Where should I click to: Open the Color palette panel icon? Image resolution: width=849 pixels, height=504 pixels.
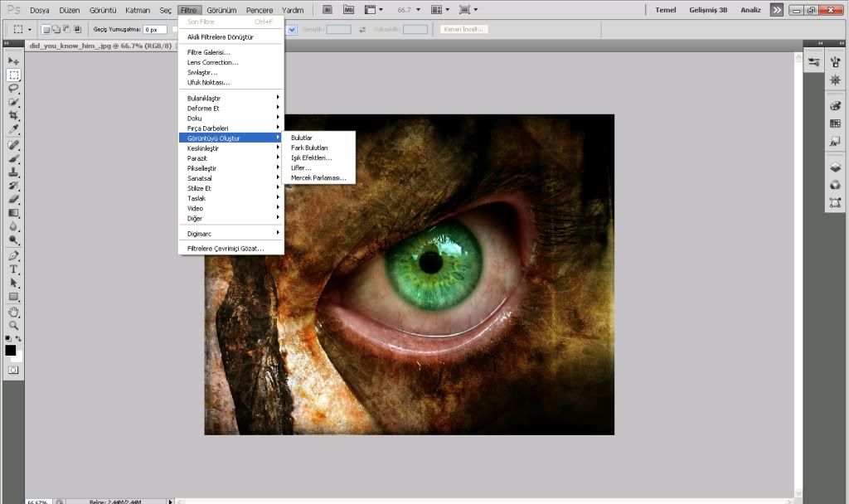tap(836, 105)
